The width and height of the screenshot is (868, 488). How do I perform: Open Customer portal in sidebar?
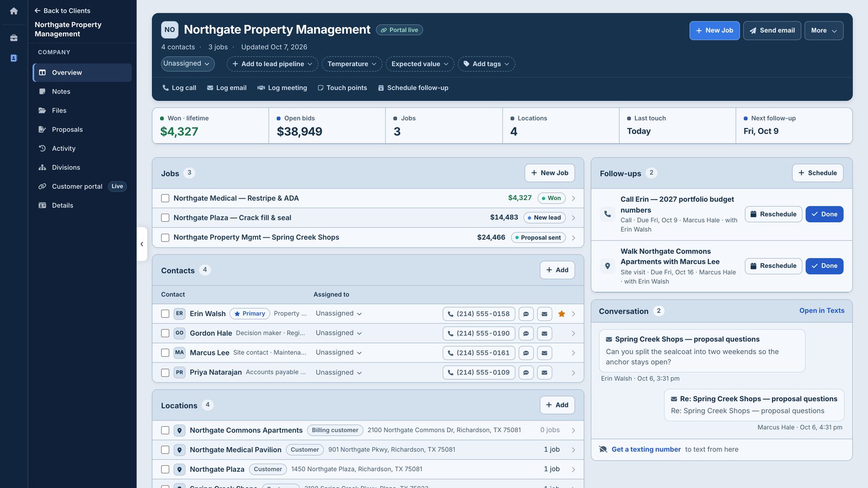(x=82, y=187)
